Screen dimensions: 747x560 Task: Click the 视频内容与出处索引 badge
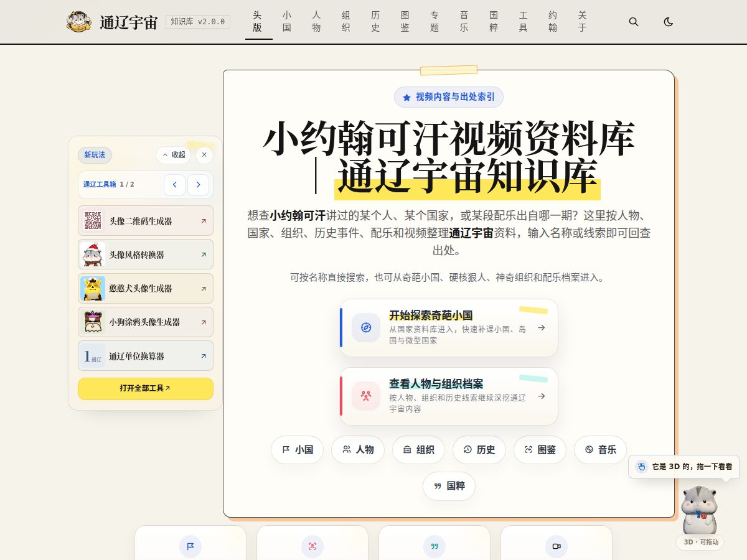coord(449,97)
